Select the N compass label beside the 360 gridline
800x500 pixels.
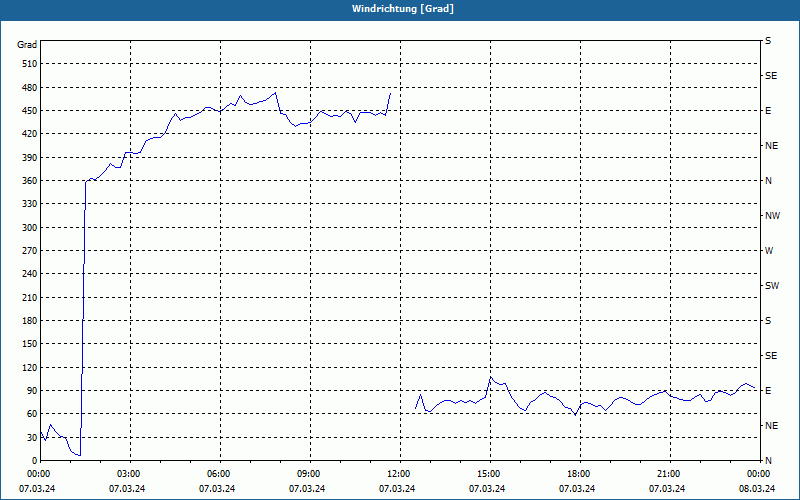pyautogui.click(x=769, y=181)
